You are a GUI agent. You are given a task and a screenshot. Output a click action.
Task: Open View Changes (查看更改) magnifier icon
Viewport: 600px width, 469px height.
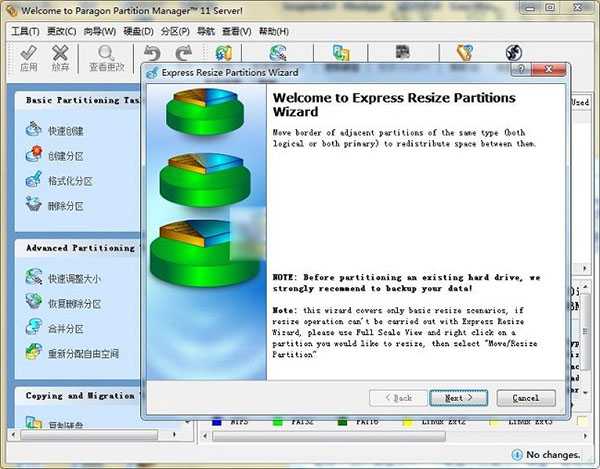pyautogui.click(x=105, y=58)
